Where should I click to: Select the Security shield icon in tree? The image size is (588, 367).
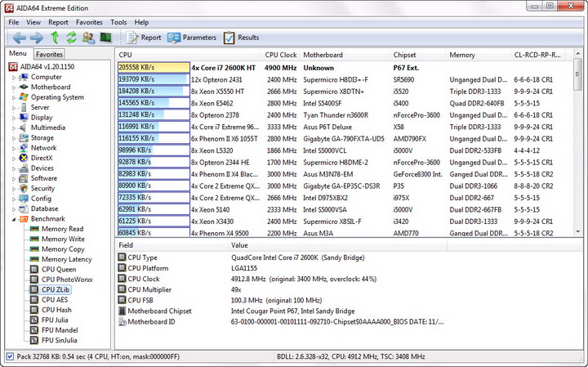24,188
